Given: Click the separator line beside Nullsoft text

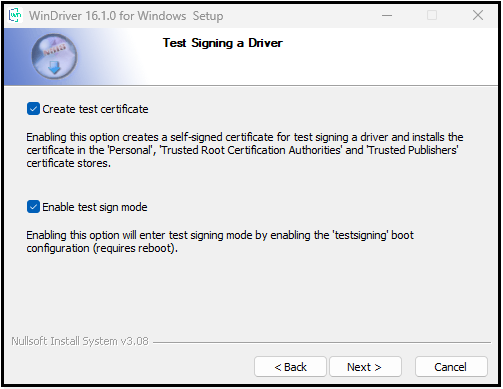Looking at the screenshot, I should point(322,342).
